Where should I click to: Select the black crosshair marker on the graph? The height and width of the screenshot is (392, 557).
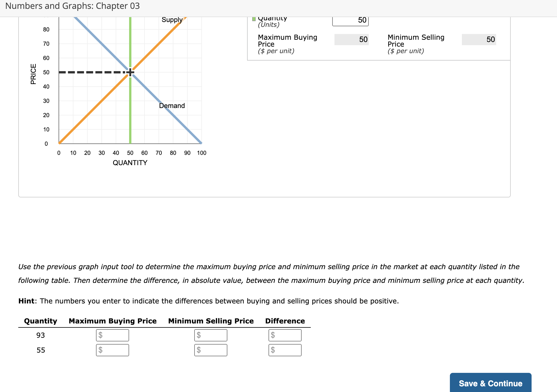130,72
